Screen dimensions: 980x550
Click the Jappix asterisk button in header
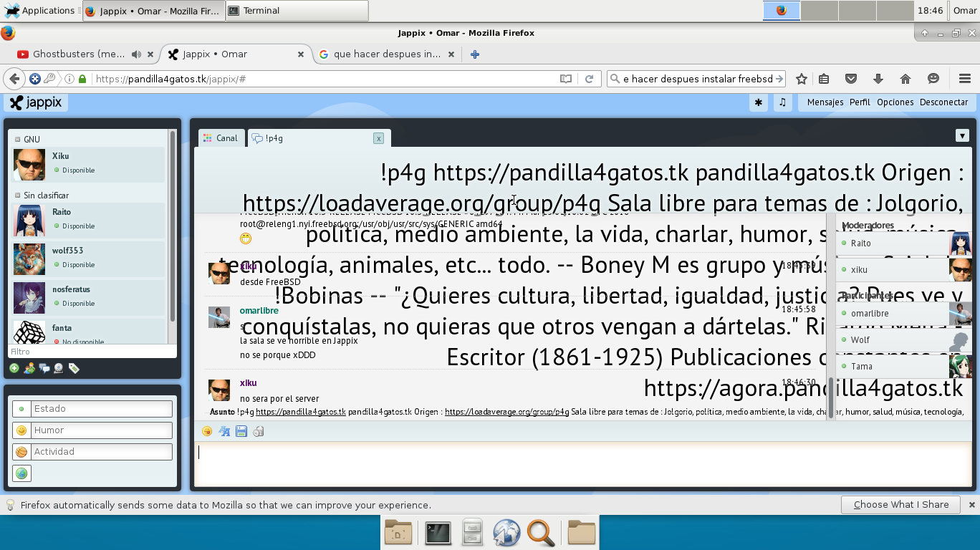pos(758,102)
